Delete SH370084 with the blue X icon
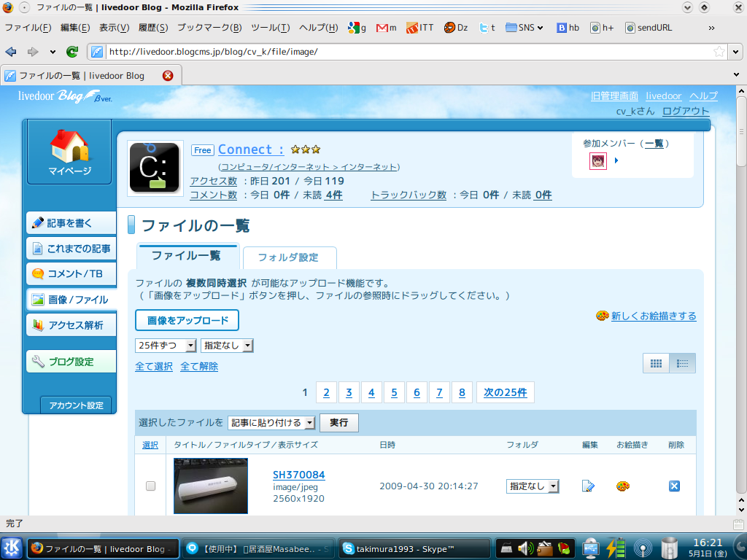 point(674,486)
